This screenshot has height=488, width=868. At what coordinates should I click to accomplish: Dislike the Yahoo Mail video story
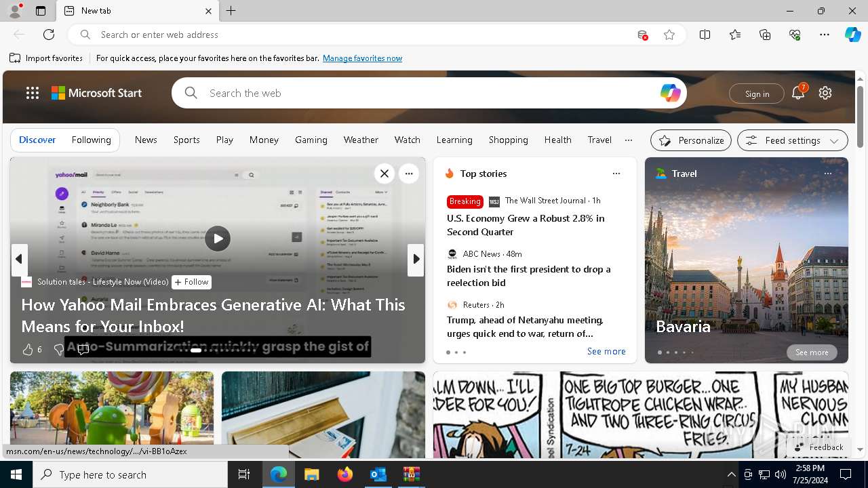point(58,350)
